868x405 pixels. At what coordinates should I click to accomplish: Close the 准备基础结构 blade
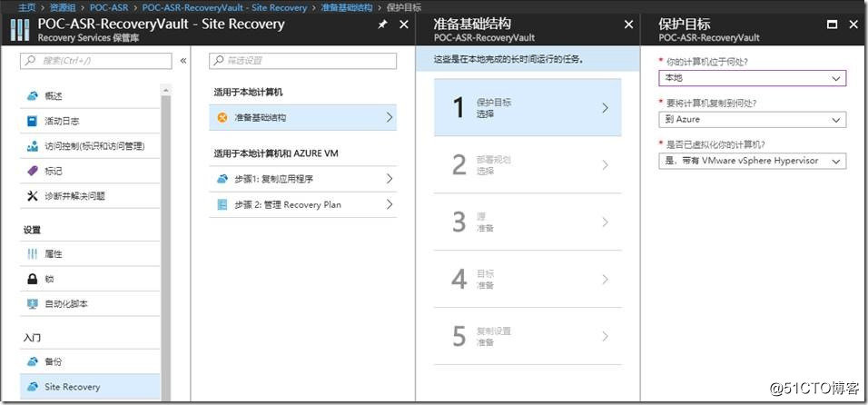point(628,25)
